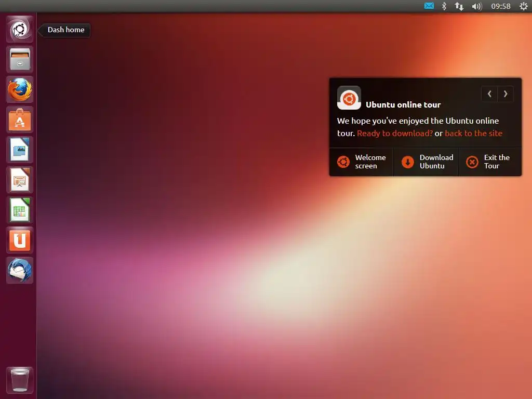Follow the 'back to the site' link
The height and width of the screenshot is (399, 532).
click(x=474, y=134)
